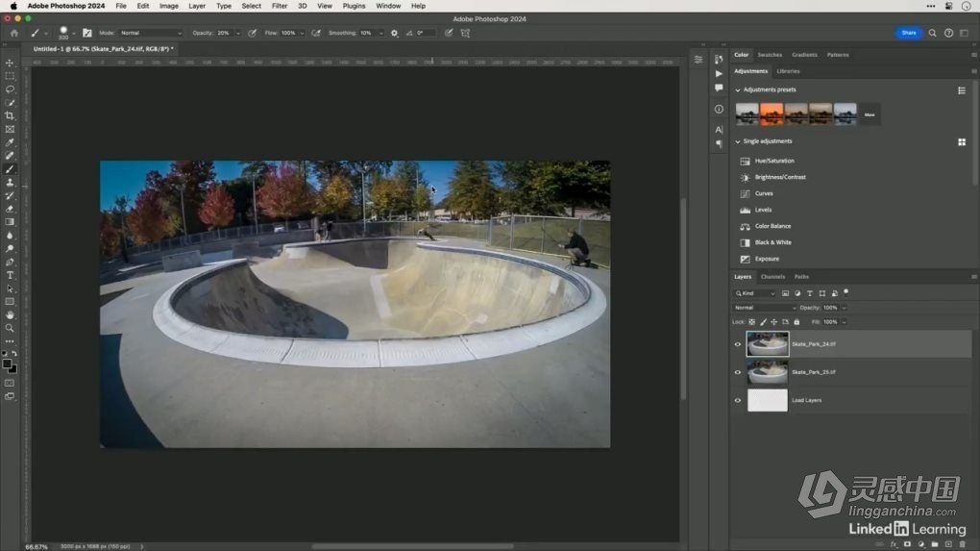Viewport: 980px width, 551px height.
Task: Filter layers by type (T) icon
Action: tap(810, 293)
